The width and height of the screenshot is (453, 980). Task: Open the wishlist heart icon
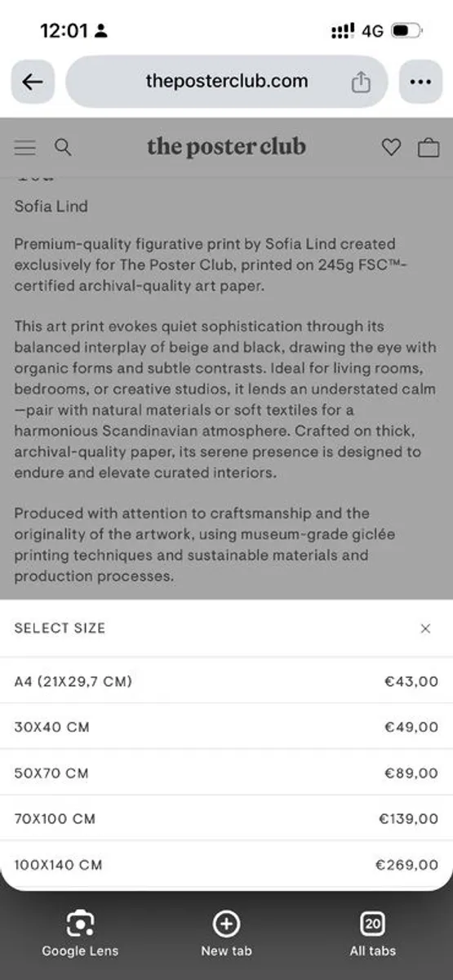pyautogui.click(x=392, y=147)
